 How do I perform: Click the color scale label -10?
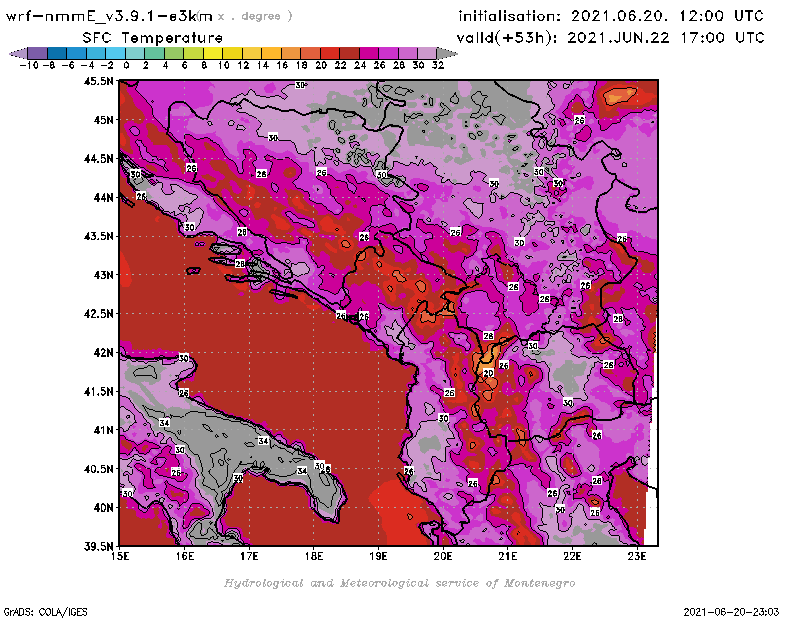point(29,66)
